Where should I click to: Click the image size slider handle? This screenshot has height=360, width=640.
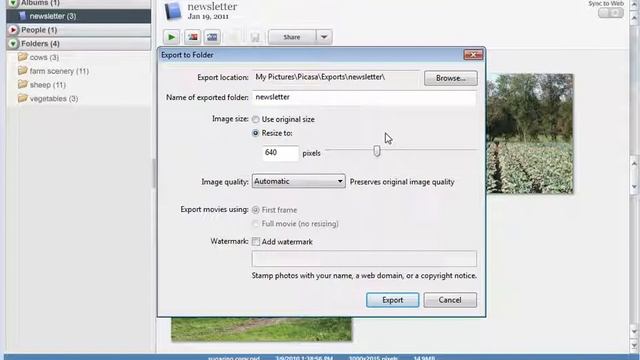click(377, 151)
